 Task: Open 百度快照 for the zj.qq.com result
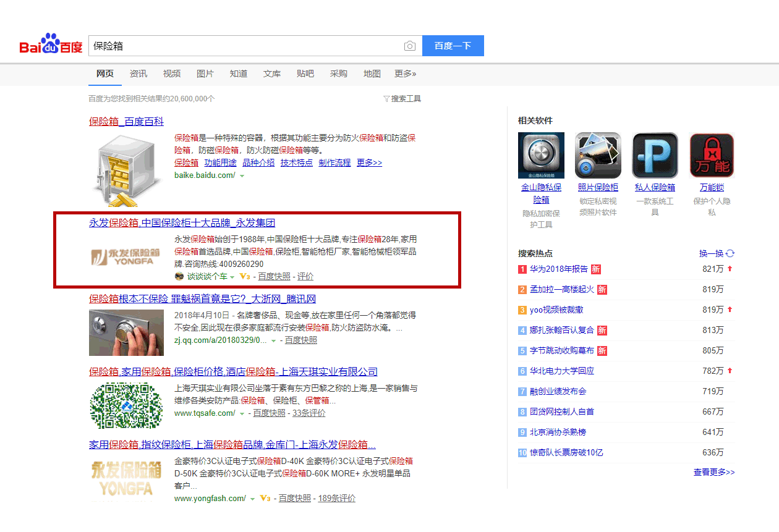coord(301,340)
